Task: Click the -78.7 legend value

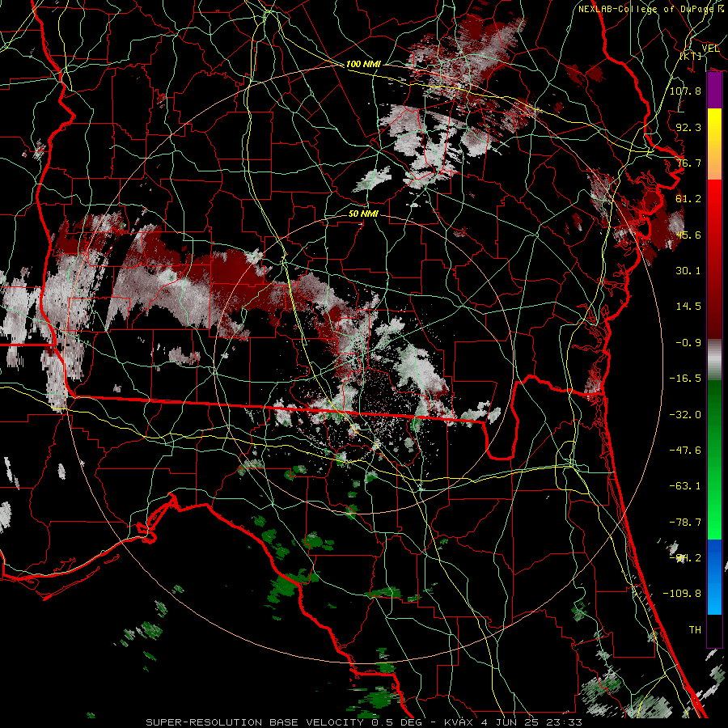Action: (685, 523)
